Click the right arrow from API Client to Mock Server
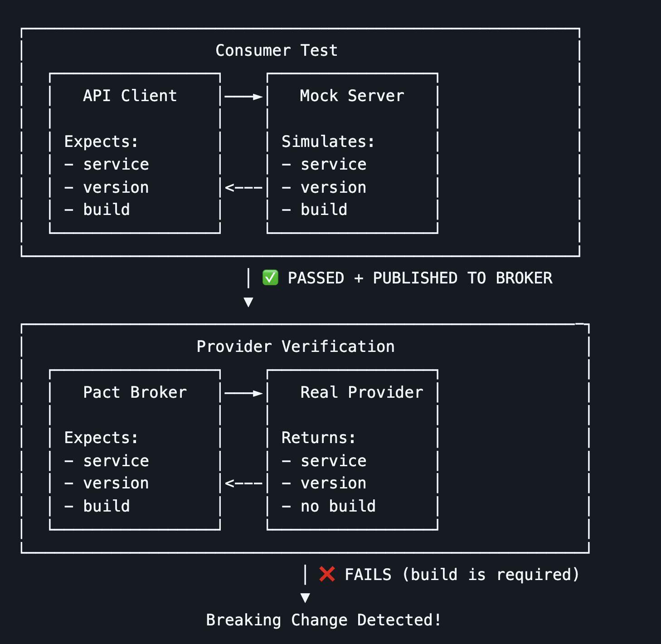 [243, 97]
